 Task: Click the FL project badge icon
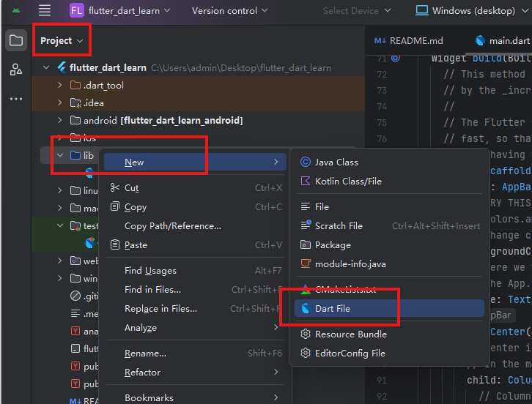76,10
